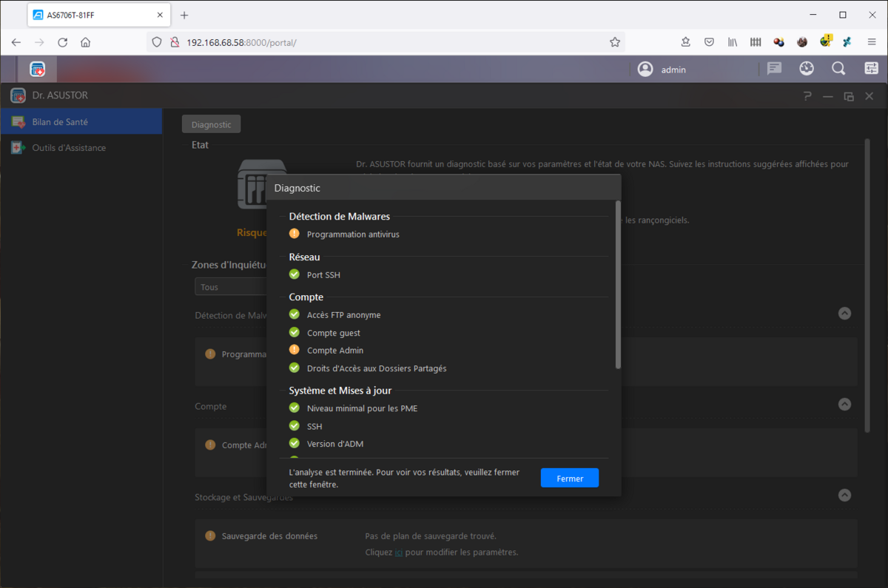
Task: Click the green check beside Port SSH
Action: (x=295, y=274)
